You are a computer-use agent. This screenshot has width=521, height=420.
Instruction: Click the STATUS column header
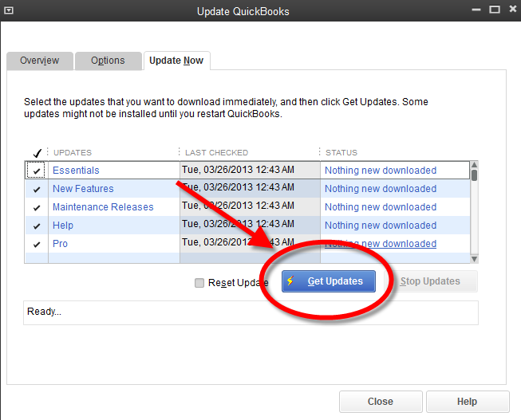coord(341,153)
